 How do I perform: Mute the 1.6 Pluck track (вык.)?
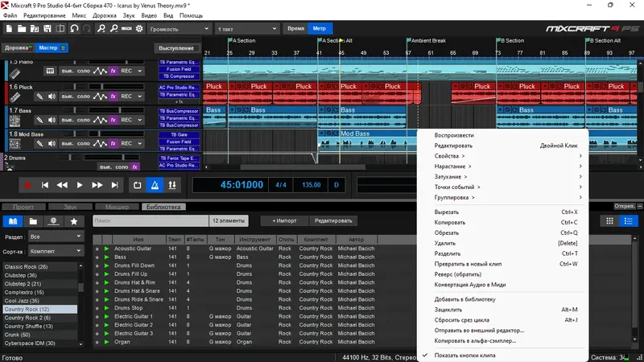point(68,96)
